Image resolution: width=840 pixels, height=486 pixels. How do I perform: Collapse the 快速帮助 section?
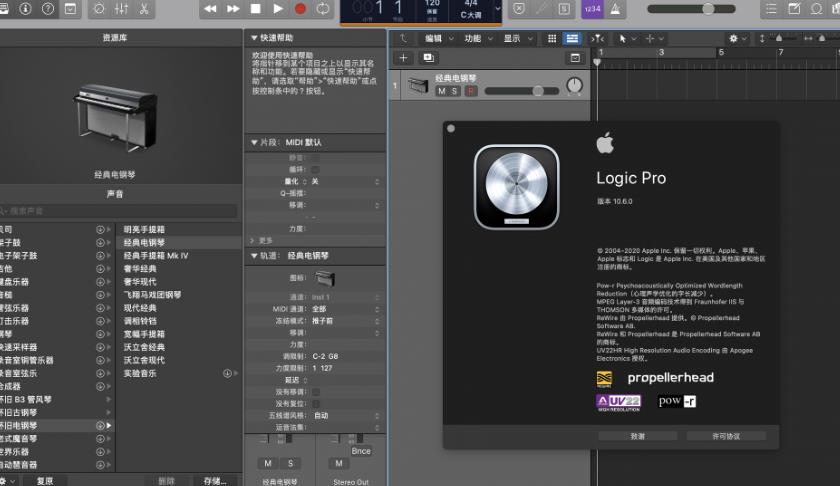coord(254,38)
